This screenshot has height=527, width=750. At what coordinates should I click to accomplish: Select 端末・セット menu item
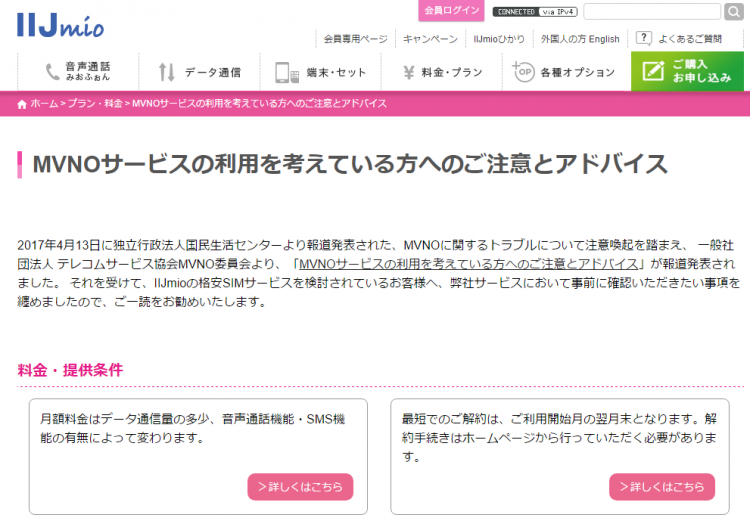point(320,72)
